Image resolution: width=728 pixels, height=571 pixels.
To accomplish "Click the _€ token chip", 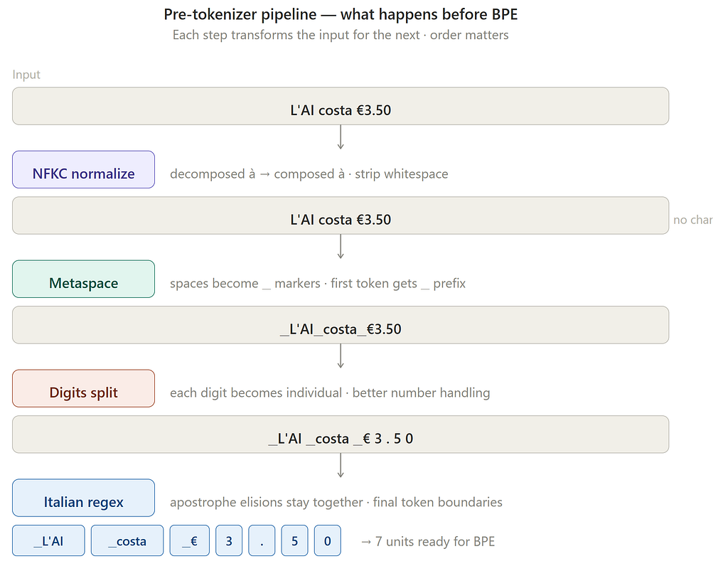I will tap(189, 540).
